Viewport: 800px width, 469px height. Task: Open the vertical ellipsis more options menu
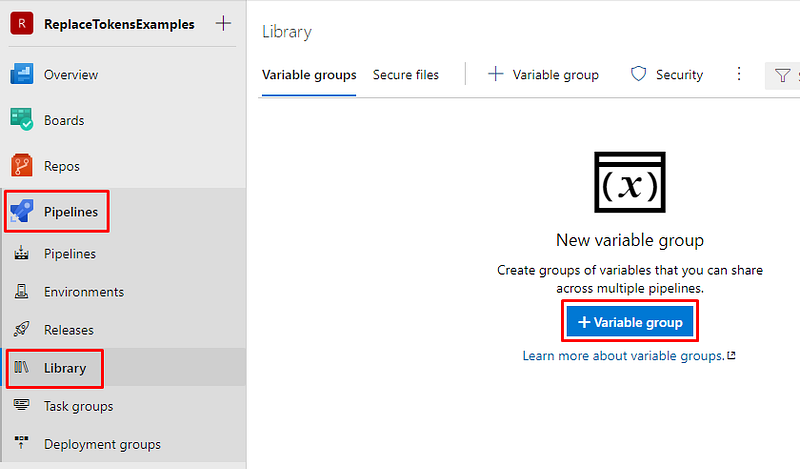tap(739, 74)
